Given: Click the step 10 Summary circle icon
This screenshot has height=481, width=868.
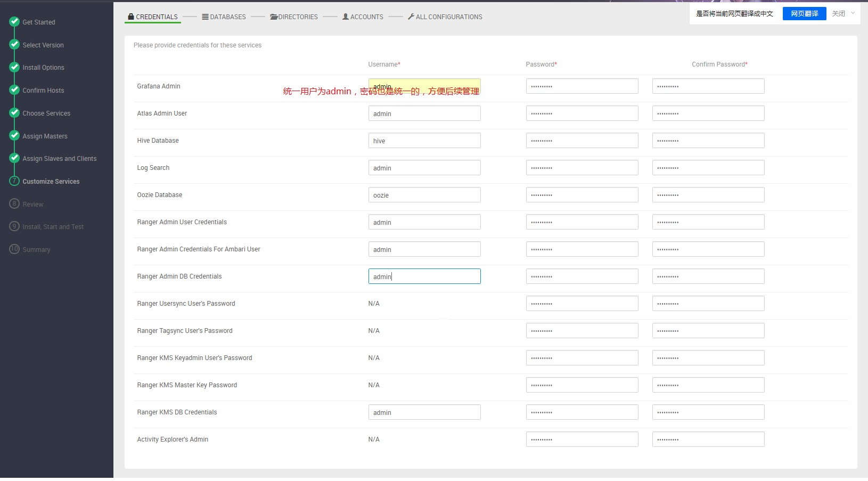Looking at the screenshot, I should click(x=14, y=249).
